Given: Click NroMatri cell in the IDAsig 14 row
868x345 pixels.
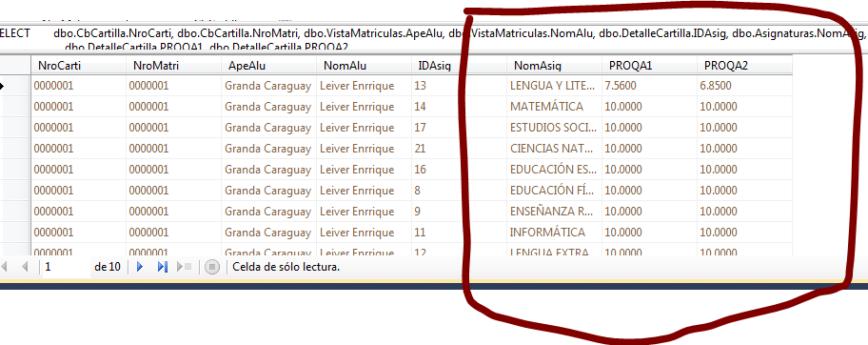Looking at the screenshot, I should (174, 107).
